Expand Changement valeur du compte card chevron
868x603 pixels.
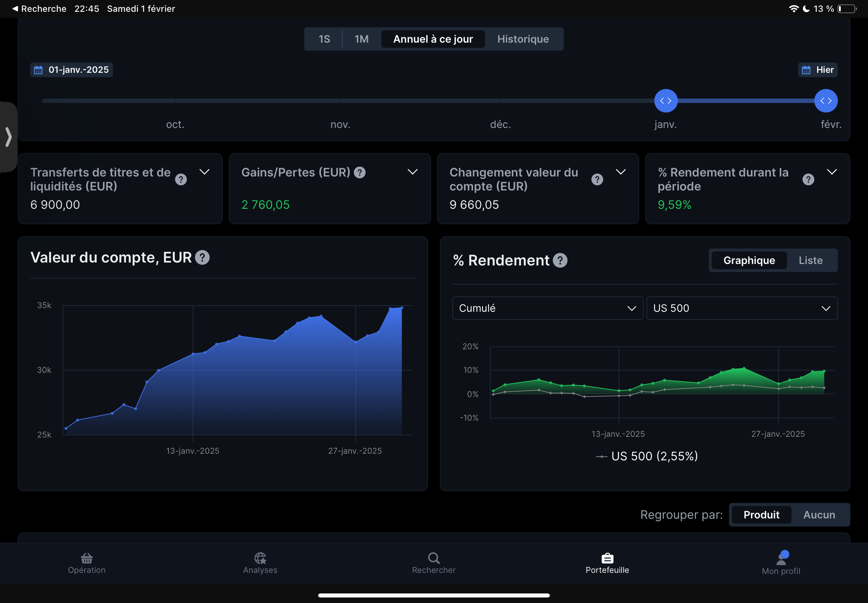(x=621, y=172)
